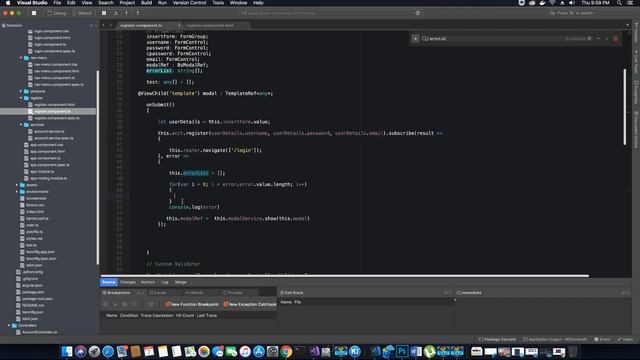Click the stop button in the toolbar
Screen dimensions: 640x360
[34, 13]
